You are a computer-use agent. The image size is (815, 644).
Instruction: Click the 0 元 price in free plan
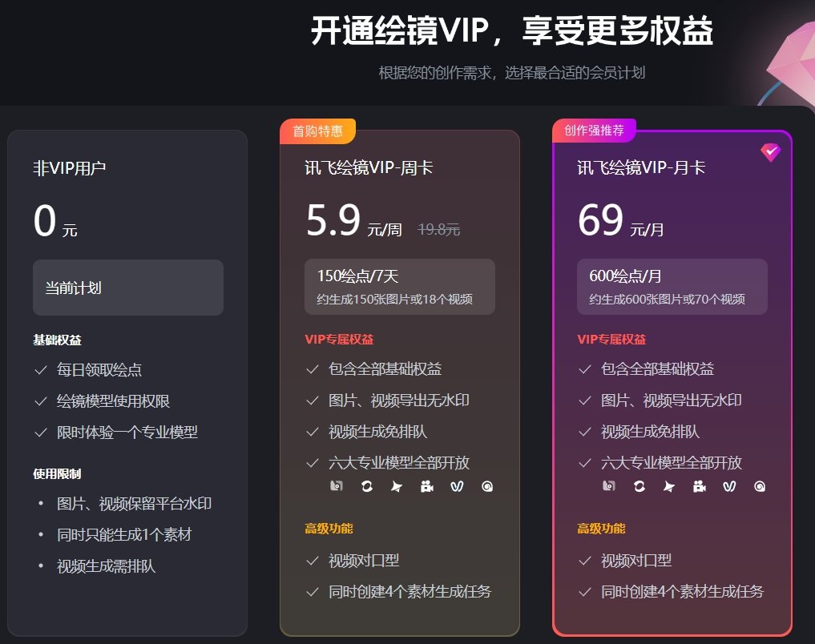tap(55, 221)
